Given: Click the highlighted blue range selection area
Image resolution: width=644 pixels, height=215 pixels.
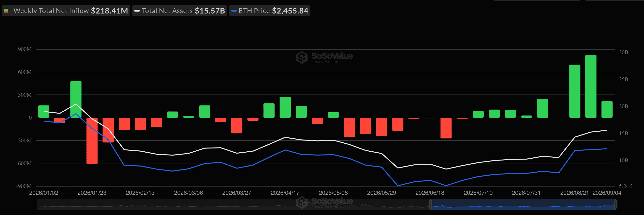Looking at the screenshot, I should point(523,204).
